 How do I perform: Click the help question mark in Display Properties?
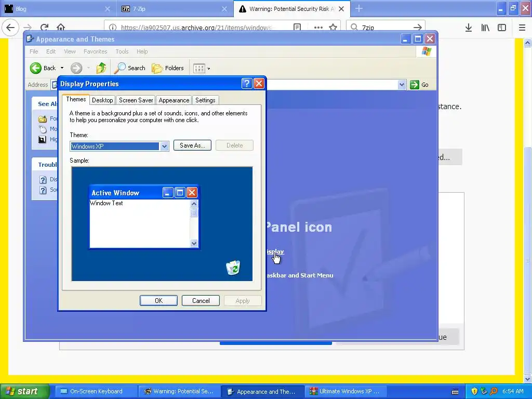tap(247, 84)
